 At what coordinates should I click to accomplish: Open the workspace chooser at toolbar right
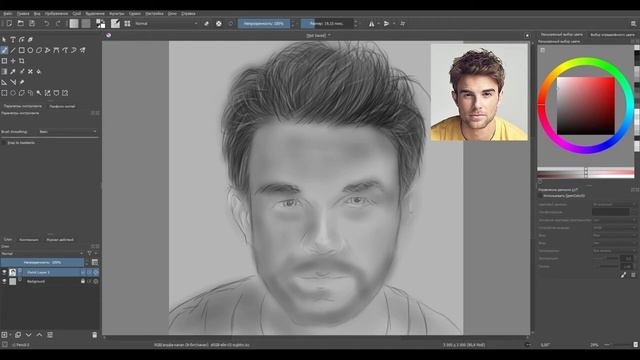[633, 24]
